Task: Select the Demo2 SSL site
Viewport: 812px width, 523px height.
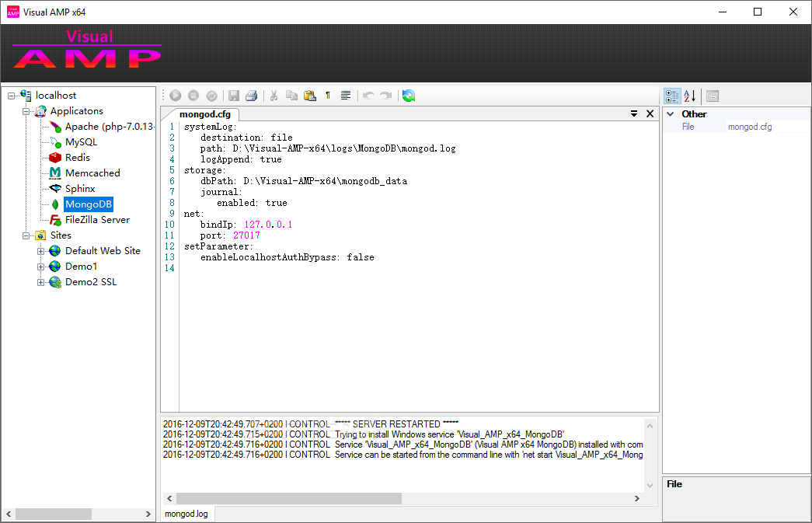Action: point(91,281)
